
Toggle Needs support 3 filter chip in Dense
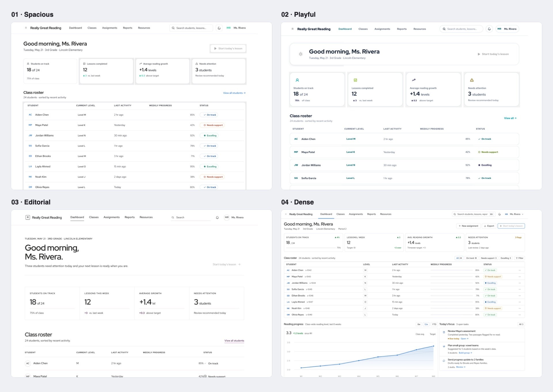(489, 258)
